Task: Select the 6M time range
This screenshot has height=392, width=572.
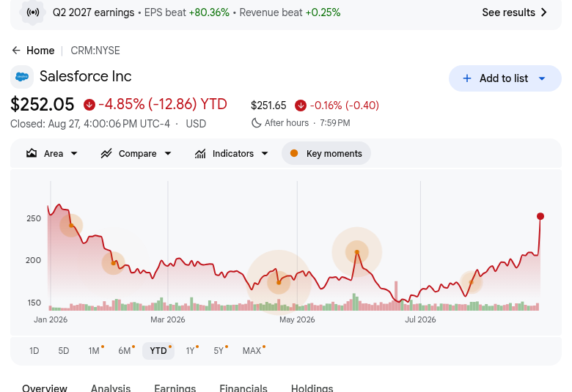Action: tap(125, 351)
